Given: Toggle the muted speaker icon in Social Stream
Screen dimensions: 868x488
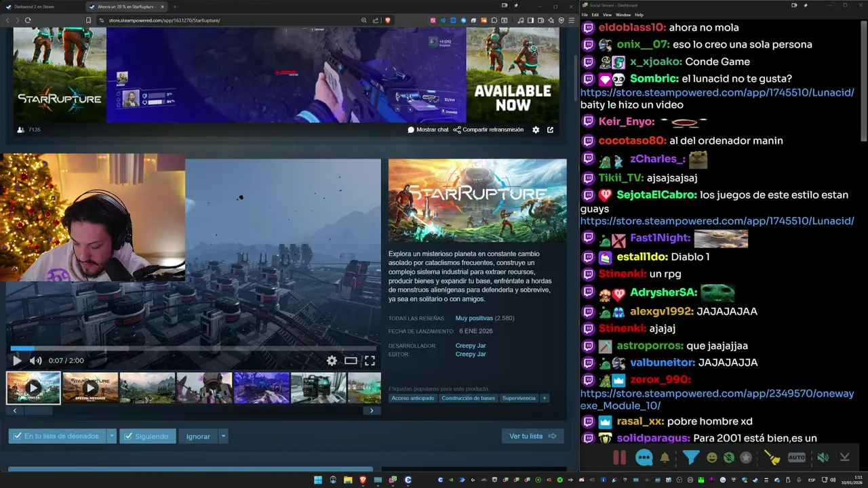Looking at the screenshot, I should [823, 457].
